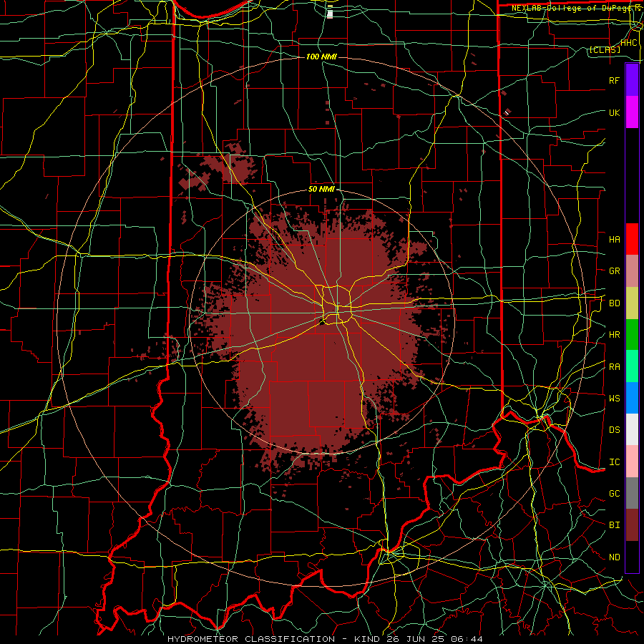The width and height of the screenshot is (644, 644).
Task: Click the GR salmon legend swatch
Action: click(x=632, y=271)
